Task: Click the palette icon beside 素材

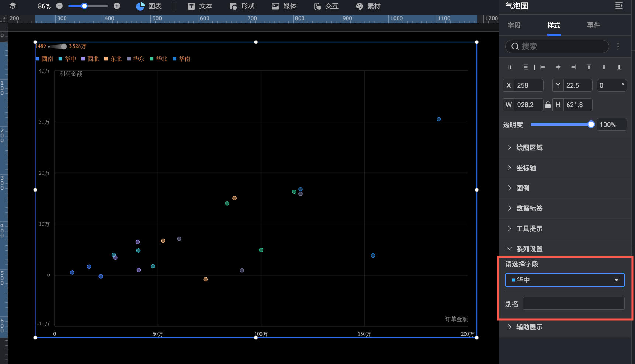Action: [360, 6]
